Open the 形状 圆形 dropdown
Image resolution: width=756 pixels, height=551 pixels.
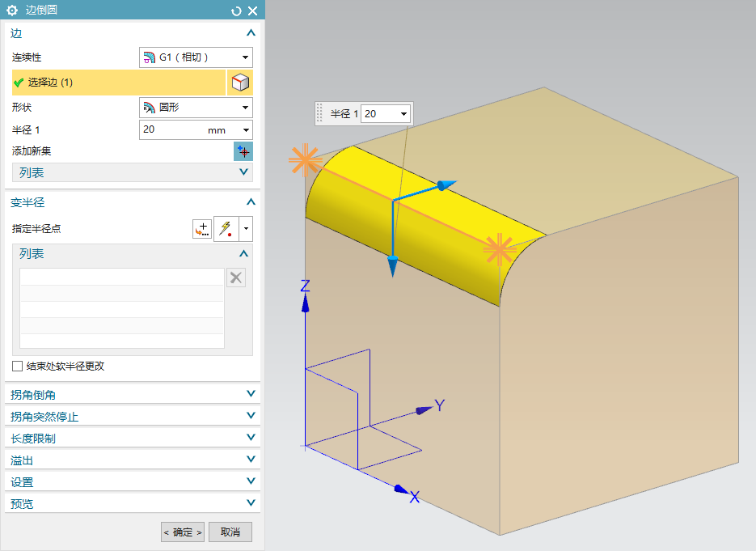pyautogui.click(x=196, y=108)
